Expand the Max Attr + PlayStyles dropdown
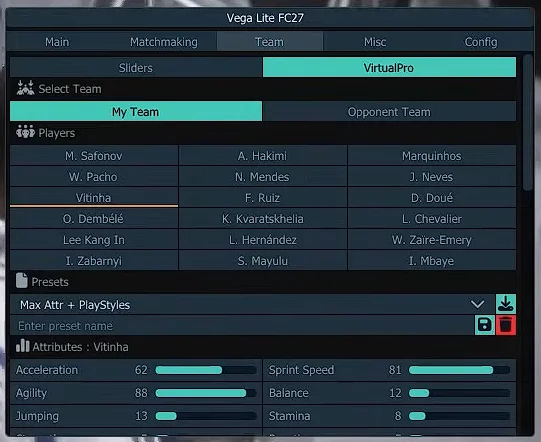Image resolution: width=541 pixels, height=442 pixels. (x=253, y=304)
